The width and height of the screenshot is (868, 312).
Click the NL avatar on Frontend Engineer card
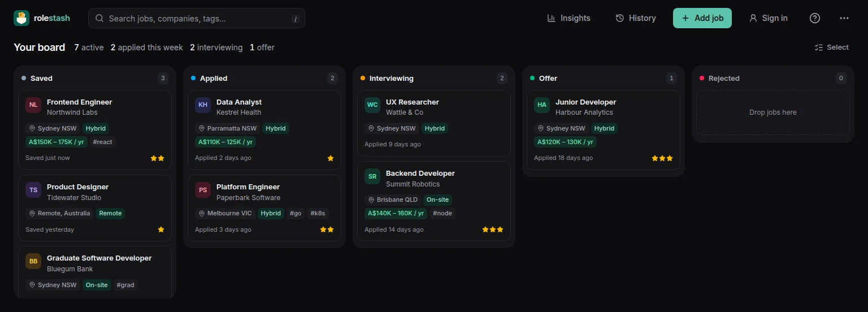[33, 105]
